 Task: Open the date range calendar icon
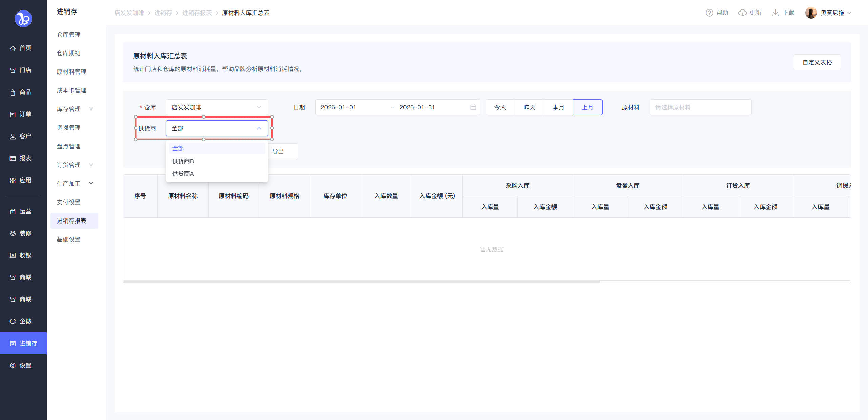point(473,107)
